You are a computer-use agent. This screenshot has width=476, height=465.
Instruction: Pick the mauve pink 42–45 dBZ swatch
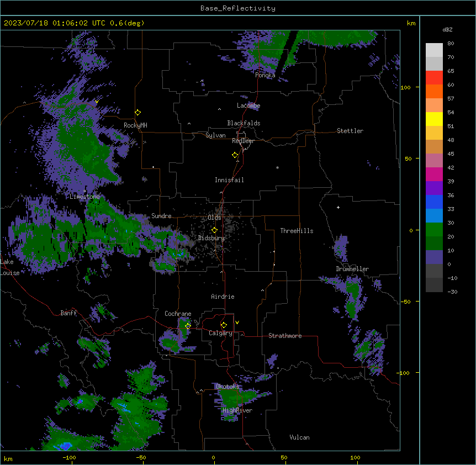click(434, 161)
